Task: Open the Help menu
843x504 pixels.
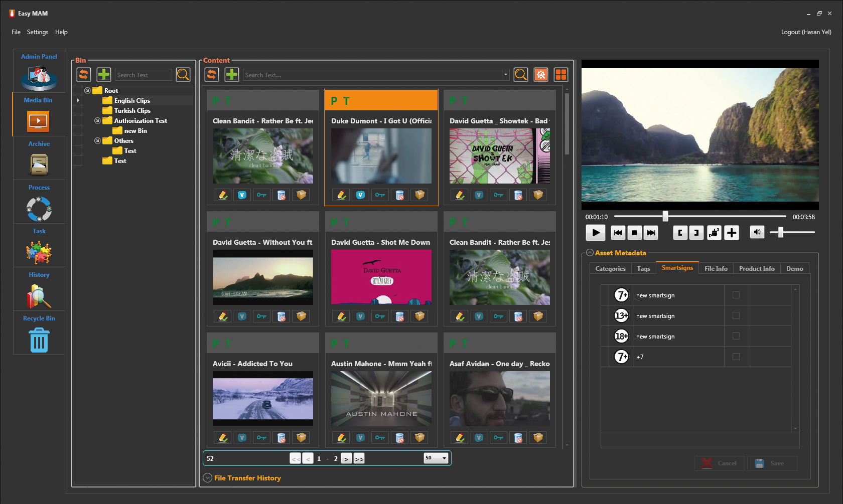Action: coord(61,32)
